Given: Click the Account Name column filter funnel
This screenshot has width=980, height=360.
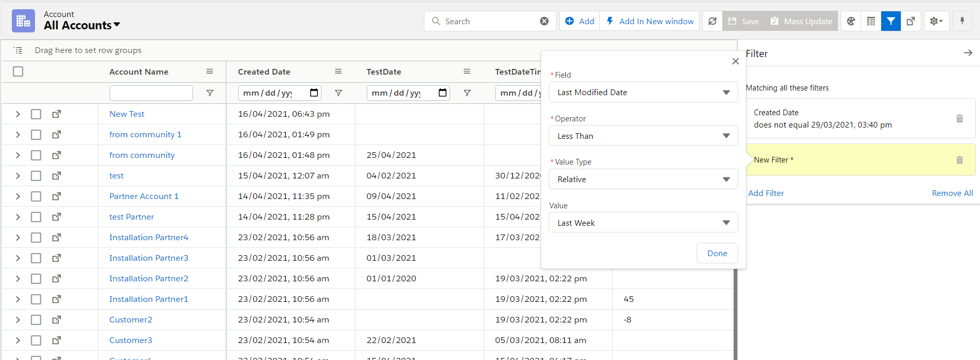Looking at the screenshot, I should click(210, 93).
